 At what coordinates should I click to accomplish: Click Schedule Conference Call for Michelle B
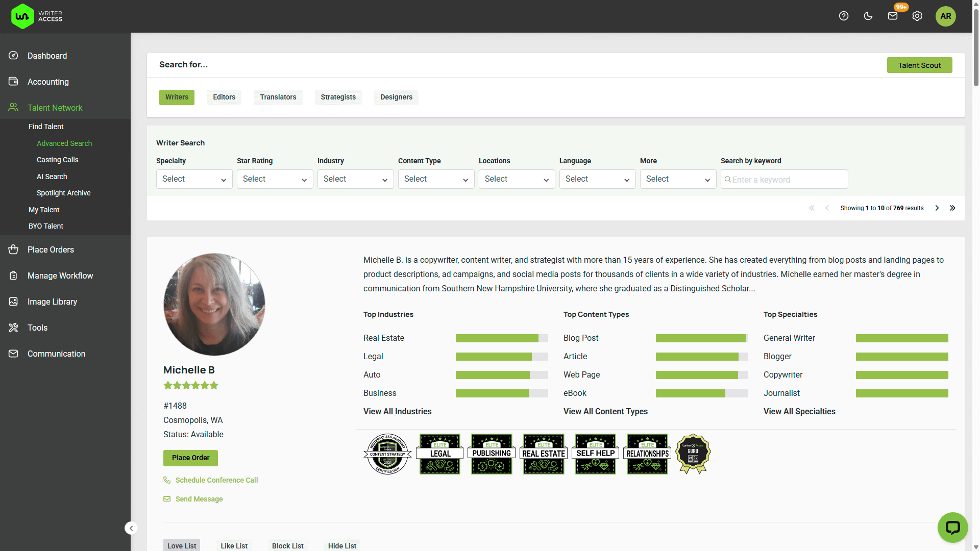[x=216, y=480]
